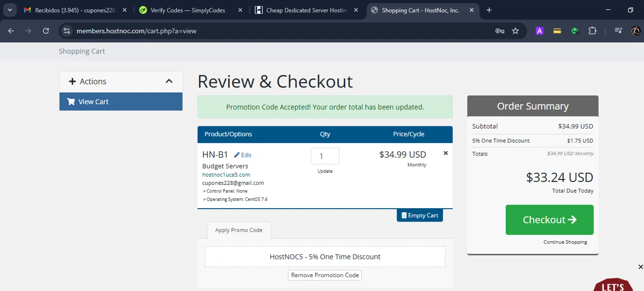Click the HostNOC5 promo code box
This screenshot has width=644, height=291.
point(325,257)
